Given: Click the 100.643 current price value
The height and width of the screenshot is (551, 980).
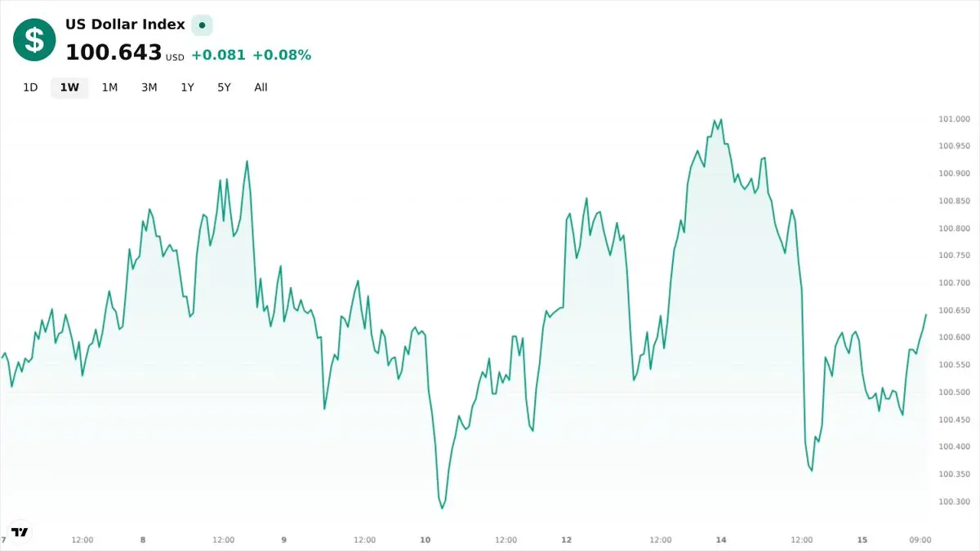Looking at the screenshot, I should click(114, 52).
